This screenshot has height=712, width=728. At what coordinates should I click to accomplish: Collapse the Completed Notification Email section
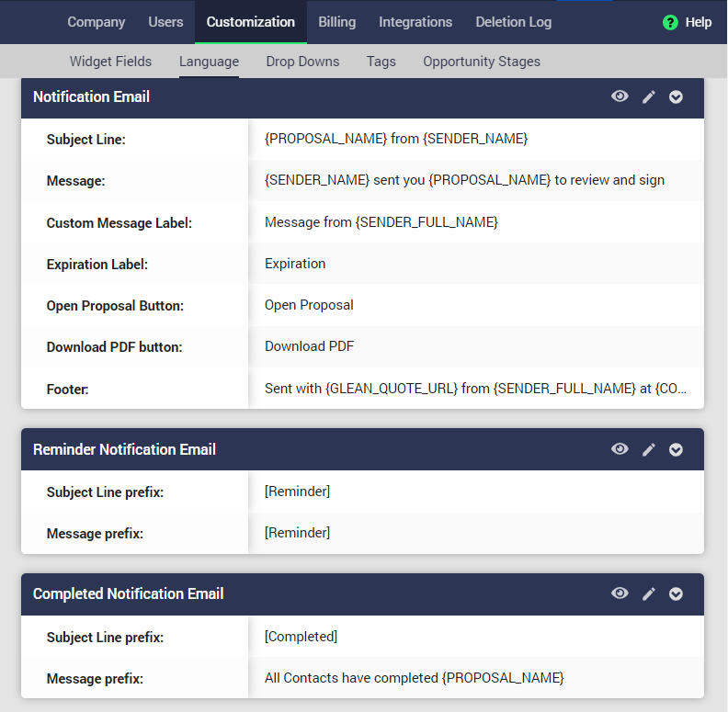tap(677, 593)
